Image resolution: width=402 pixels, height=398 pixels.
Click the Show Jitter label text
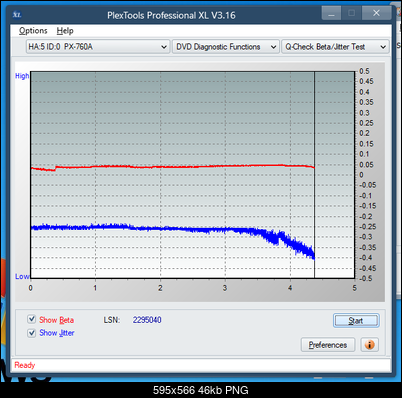(57, 333)
